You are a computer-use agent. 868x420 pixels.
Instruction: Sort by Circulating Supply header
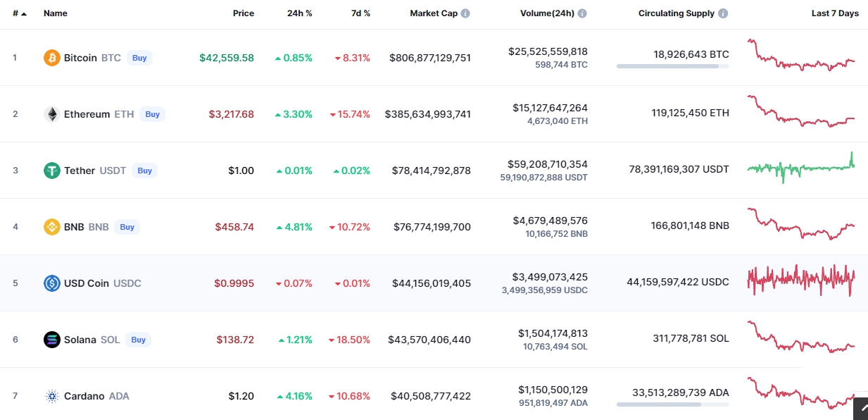(677, 13)
